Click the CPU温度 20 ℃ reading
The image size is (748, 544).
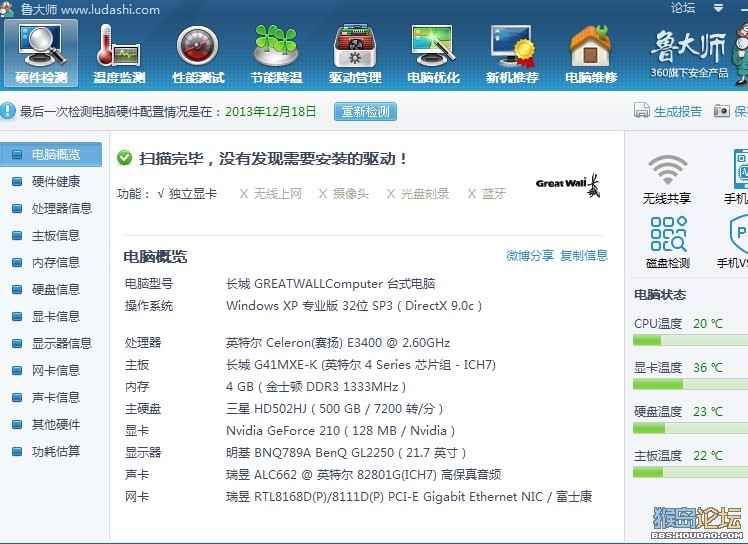point(708,324)
